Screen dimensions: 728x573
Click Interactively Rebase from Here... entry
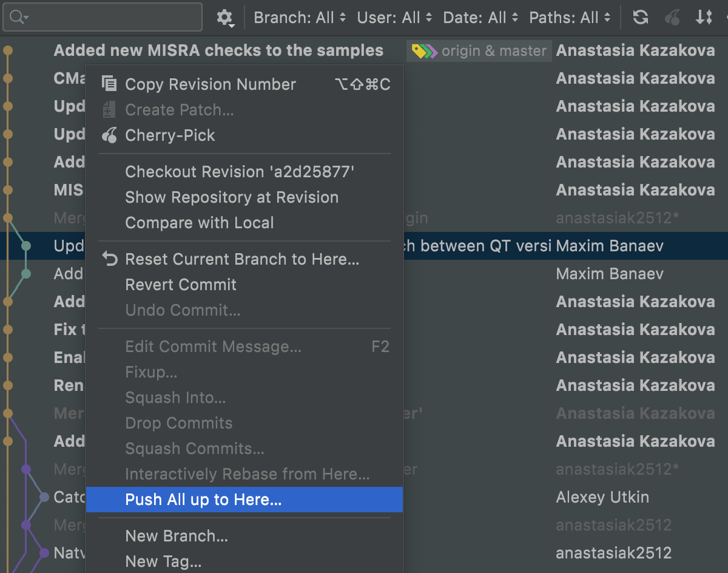[x=244, y=474]
